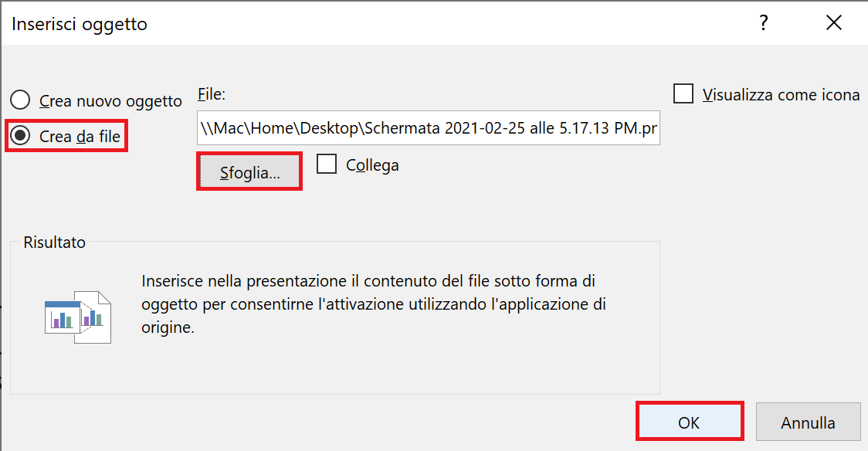Click the File: label above the path

point(212,94)
